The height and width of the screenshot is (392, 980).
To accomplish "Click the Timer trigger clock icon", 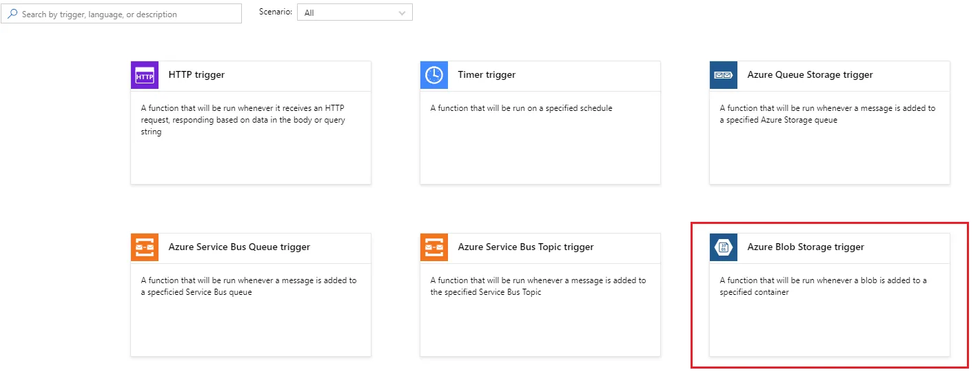I will pos(434,75).
